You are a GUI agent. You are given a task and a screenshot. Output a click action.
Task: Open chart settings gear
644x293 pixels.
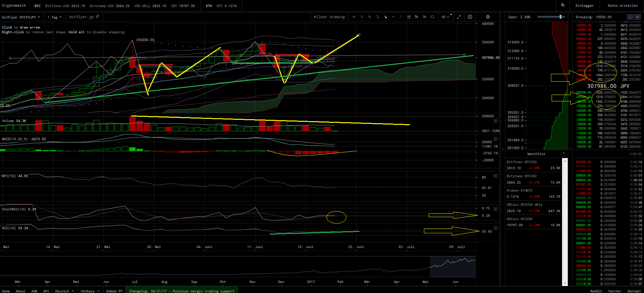pyautogui.click(x=488, y=17)
